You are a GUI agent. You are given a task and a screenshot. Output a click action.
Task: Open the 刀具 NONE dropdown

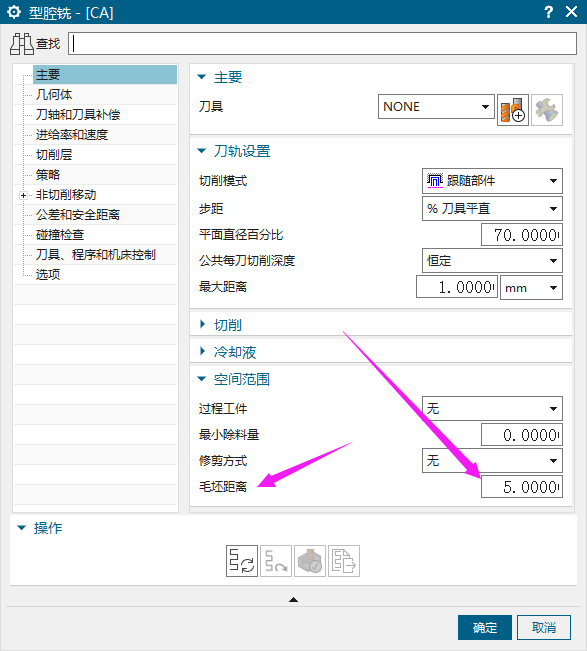point(436,107)
